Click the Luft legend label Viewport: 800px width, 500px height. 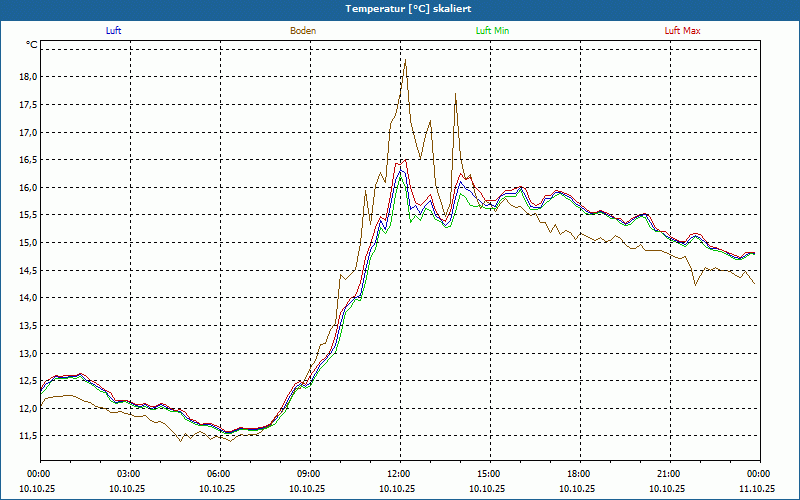coord(113,31)
